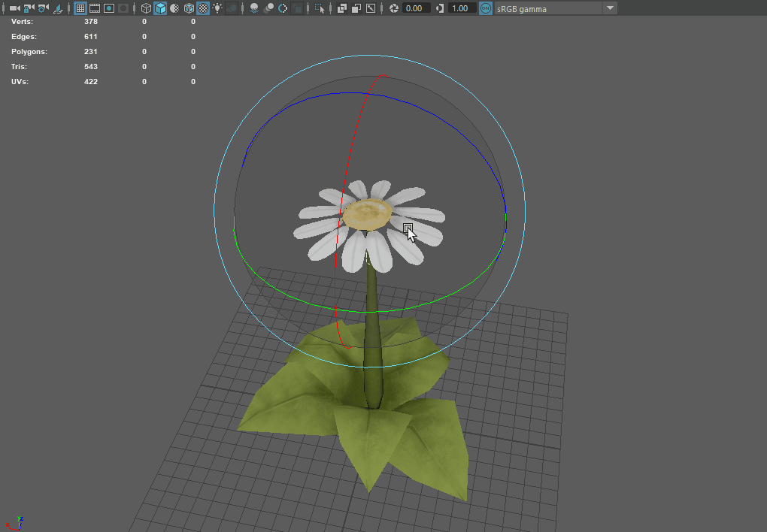Click the 'UVs:' HUD label
The width and height of the screenshot is (767, 532).
point(20,82)
